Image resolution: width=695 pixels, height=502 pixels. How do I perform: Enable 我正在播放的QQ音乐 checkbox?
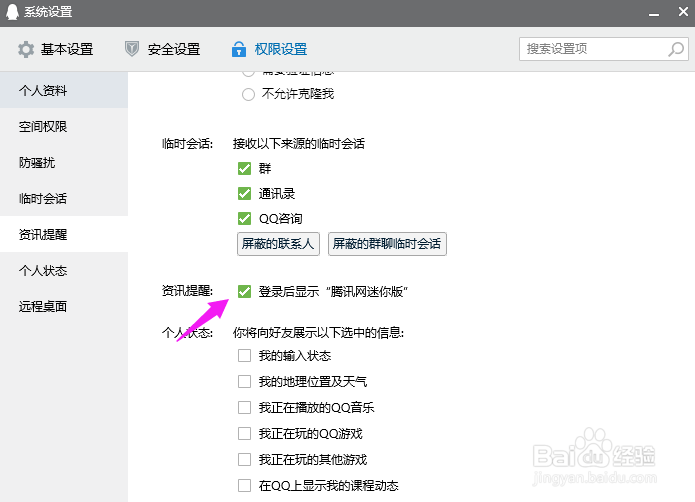(244, 407)
